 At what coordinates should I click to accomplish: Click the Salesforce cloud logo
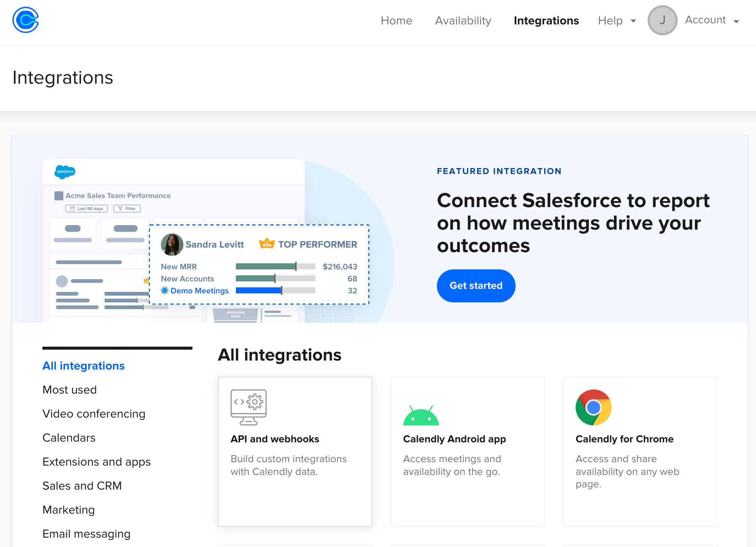pyautogui.click(x=65, y=172)
